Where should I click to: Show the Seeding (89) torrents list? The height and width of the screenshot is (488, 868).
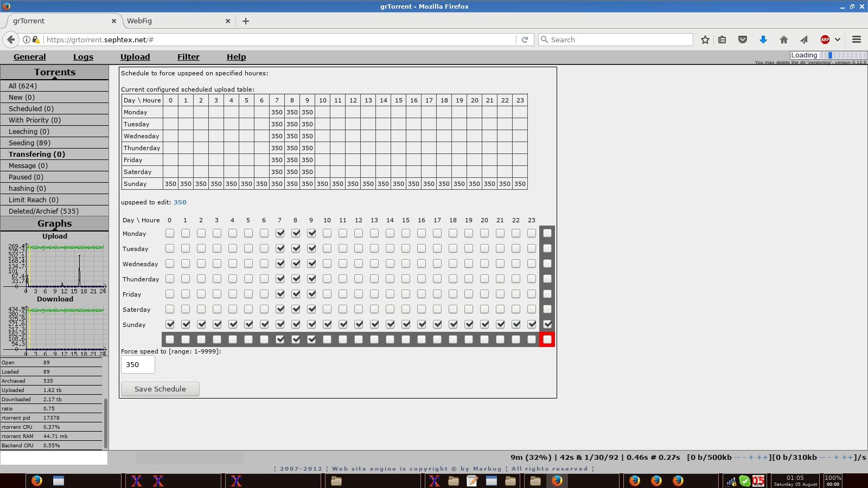pyautogui.click(x=29, y=143)
